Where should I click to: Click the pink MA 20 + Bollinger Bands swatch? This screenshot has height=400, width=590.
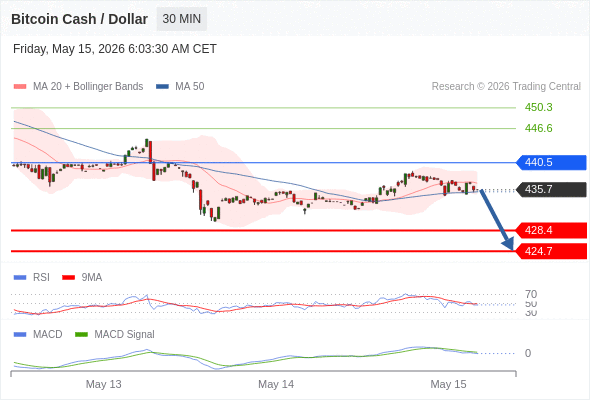pyautogui.click(x=20, y=87)
